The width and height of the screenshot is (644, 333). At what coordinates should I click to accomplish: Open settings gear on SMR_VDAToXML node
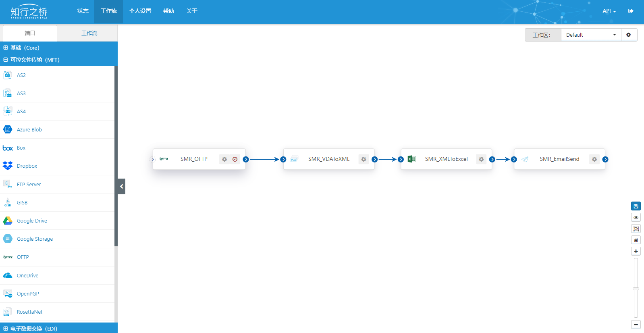tap(364, 159)
